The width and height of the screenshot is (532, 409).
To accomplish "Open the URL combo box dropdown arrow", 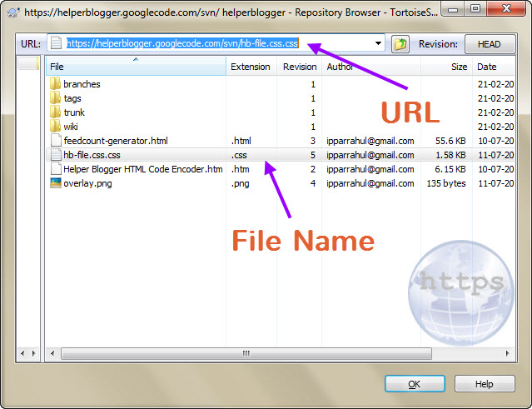I will click(379, 44).
